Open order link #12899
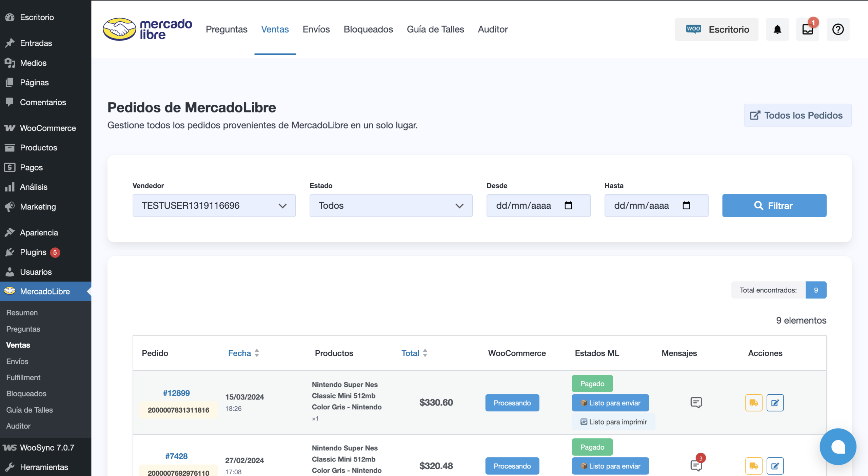Screen dimensions: 868x476 click(x=176, y=393)
